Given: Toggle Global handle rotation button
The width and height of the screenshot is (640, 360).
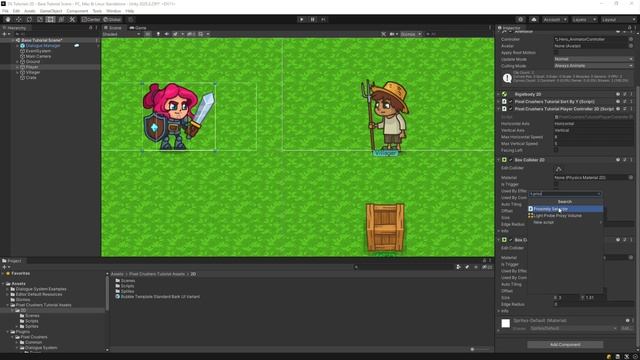Looking at the screenshot, I should [112, 20].
